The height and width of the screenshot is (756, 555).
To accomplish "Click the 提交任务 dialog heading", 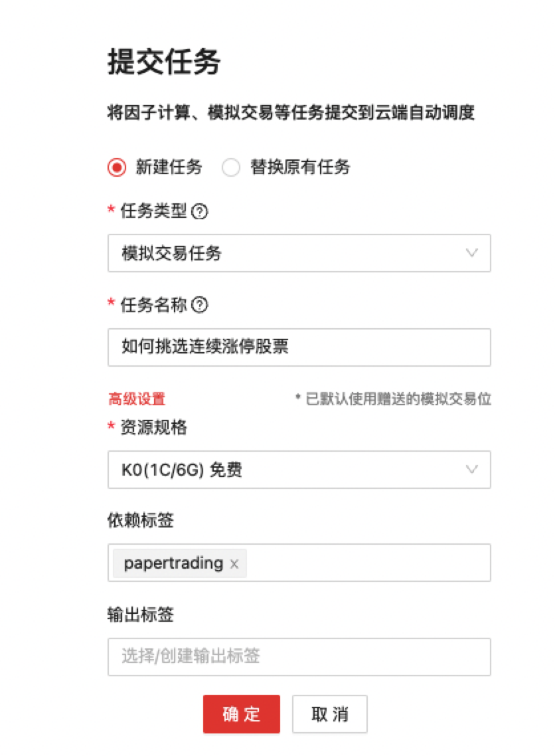I will pos(163,63).
